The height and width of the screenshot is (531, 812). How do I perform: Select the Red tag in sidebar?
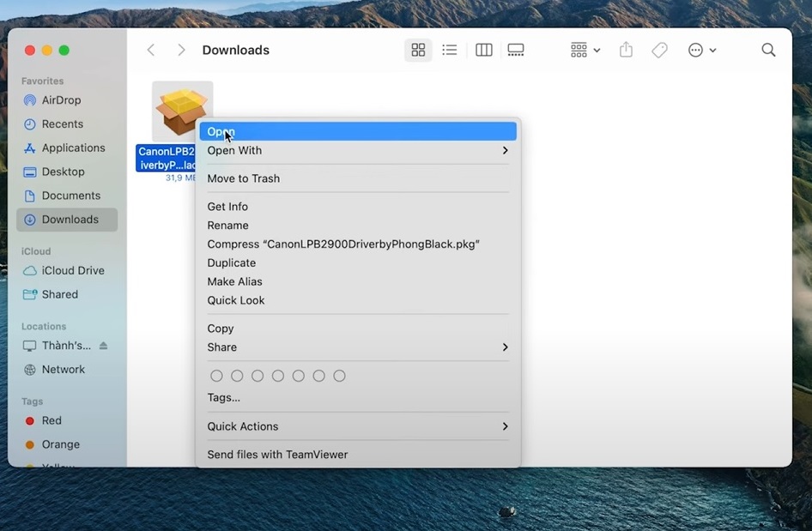coord(52,420)
